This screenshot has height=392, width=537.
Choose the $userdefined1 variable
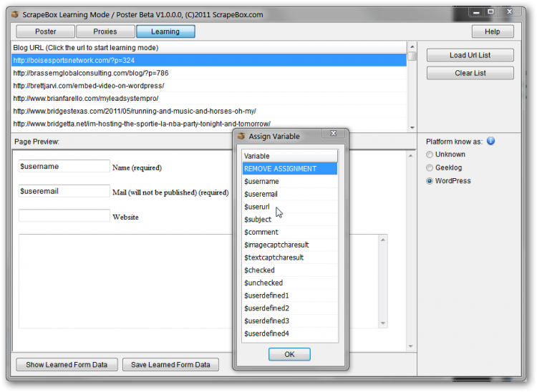click(x=290, y=295)
